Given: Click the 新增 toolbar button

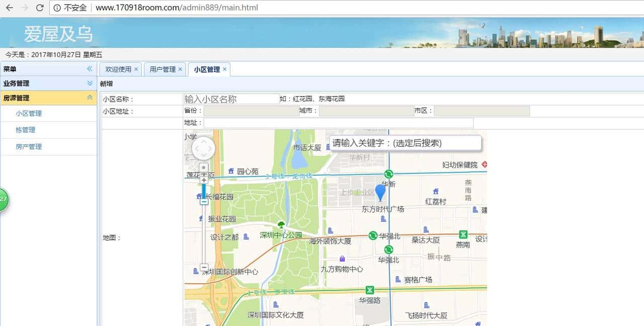Looking at the screenshot, I should point(106,84).
